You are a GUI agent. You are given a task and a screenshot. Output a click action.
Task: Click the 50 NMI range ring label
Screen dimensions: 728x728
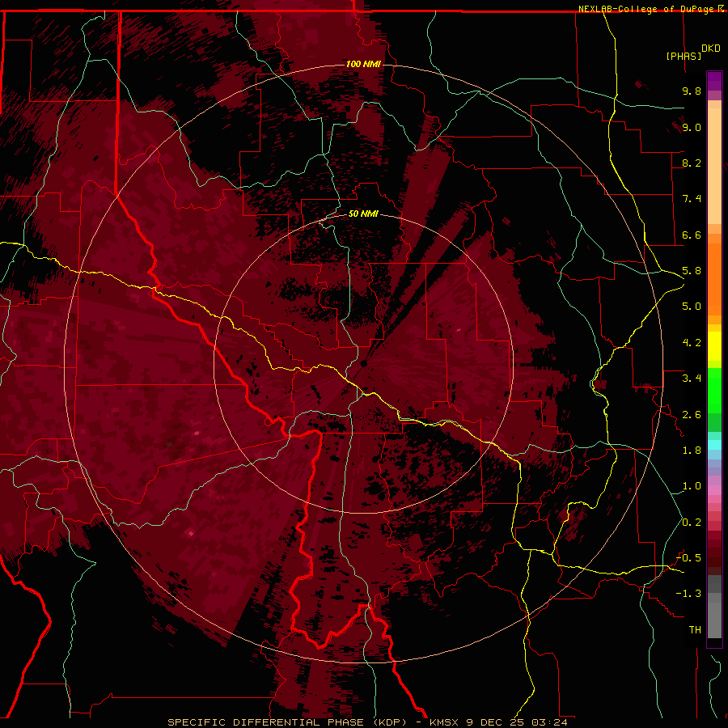(x=363, y=214)
